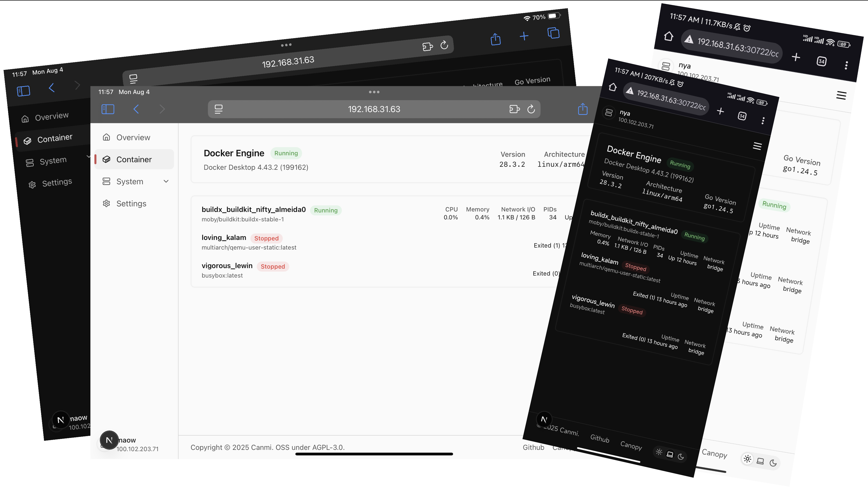Select sun light theme on dark-themed phone

point(659,452)
